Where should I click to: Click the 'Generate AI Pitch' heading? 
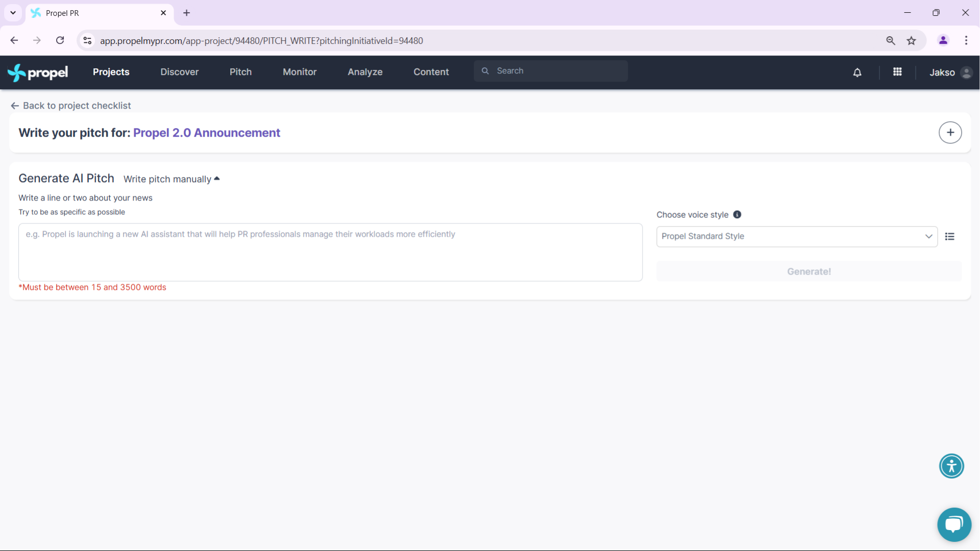click(x=66, y=179)
